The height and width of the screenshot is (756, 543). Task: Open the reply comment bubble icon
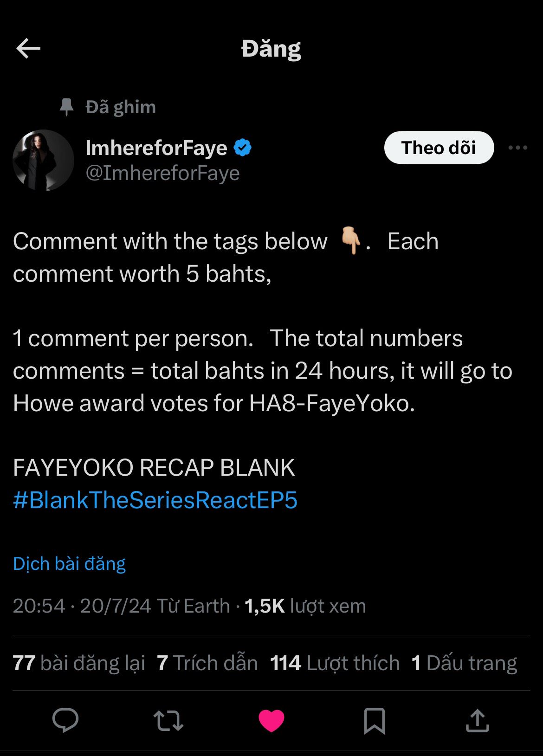coord(65,721)
